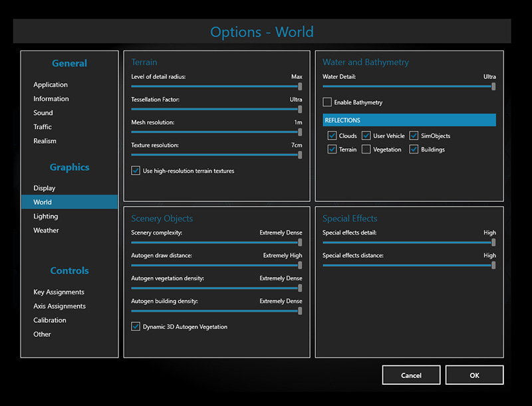Switch to Display graphics options
Viewport: 532px width, 406px height.
pyautogui.click(x=44, y=188)
